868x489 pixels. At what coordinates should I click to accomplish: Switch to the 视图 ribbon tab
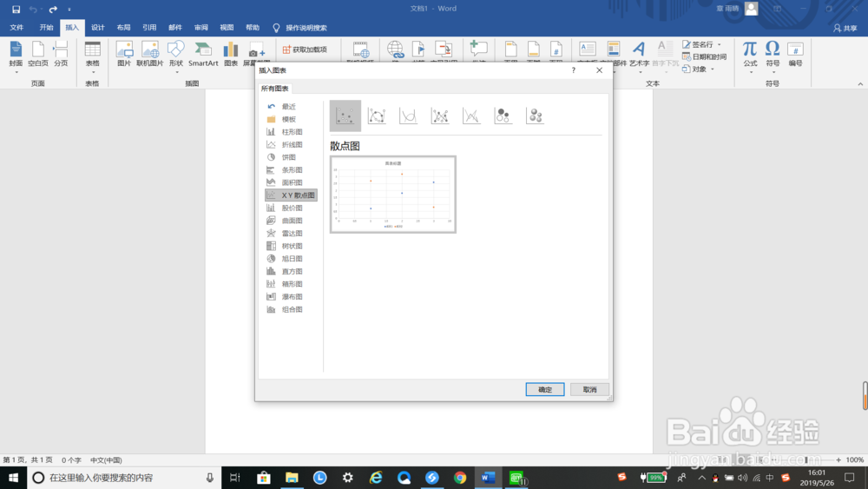pyautogui.click(x=227, y=28)
